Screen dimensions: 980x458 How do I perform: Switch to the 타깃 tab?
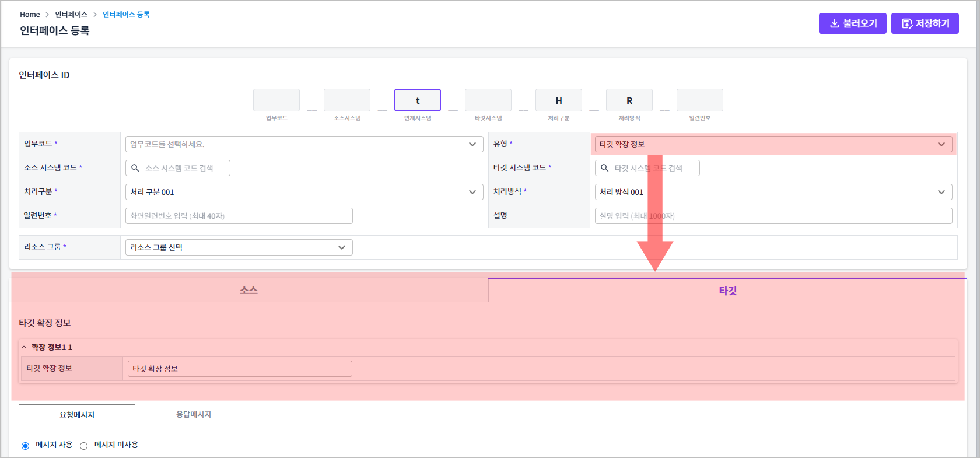(x=727, y=291)
